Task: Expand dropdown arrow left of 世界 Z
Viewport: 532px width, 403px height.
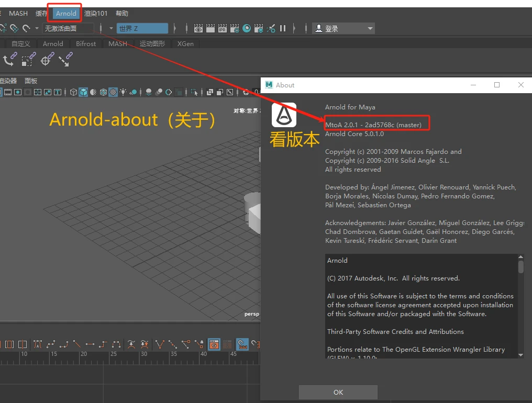Action: point(111,28)
